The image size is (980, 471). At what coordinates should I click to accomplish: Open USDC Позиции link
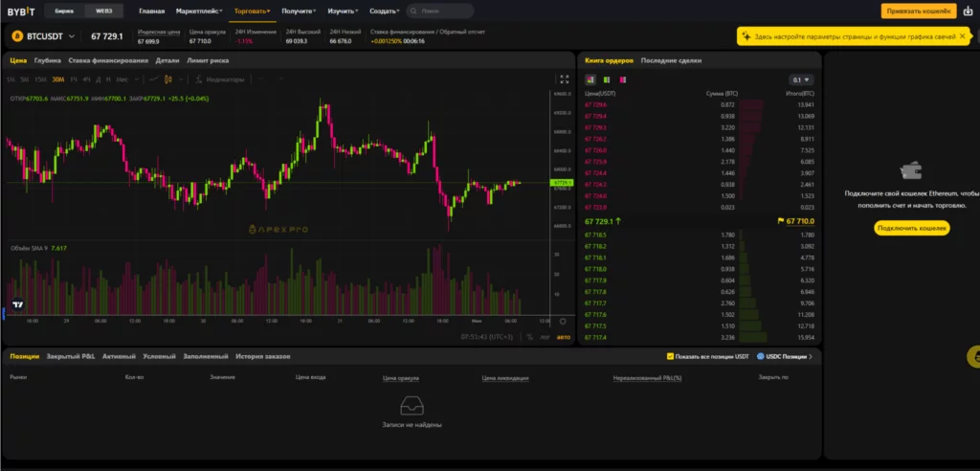click(786, 356)
